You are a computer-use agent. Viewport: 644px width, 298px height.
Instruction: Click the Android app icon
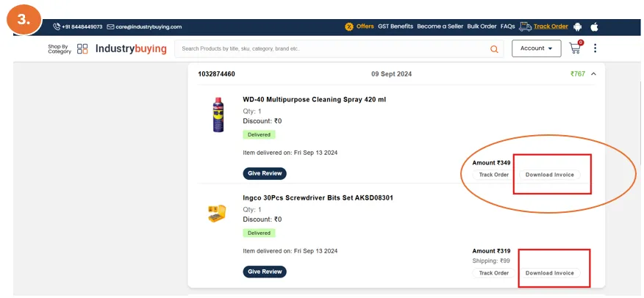pos(577,26)
